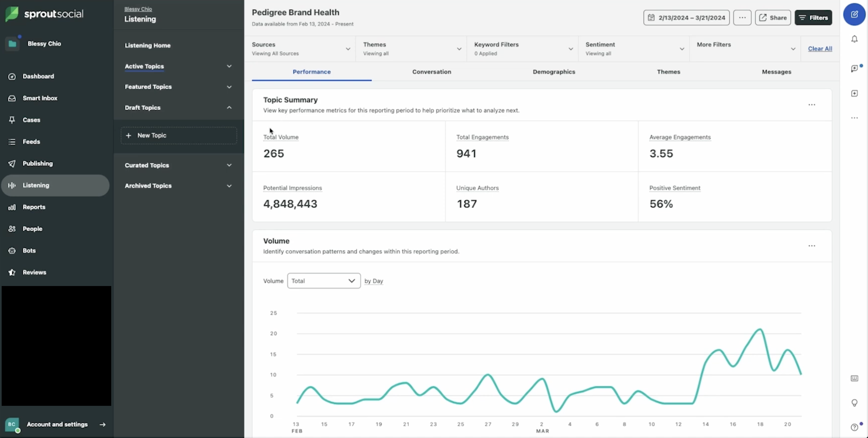The width and height of the screenshot is (868, 438).
Task: Open the header three-dots menu next to Share
Action: click(742, 18)
